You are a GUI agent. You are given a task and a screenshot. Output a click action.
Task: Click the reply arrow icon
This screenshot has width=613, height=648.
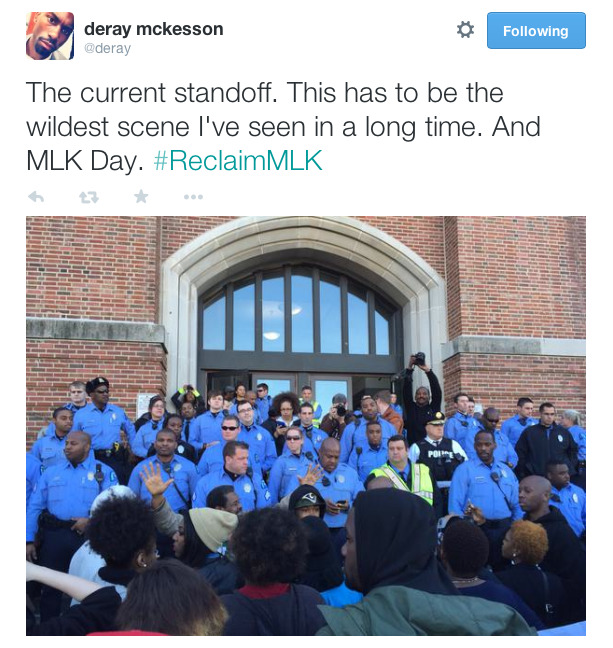pyautogui.click(x=36, y=197)
